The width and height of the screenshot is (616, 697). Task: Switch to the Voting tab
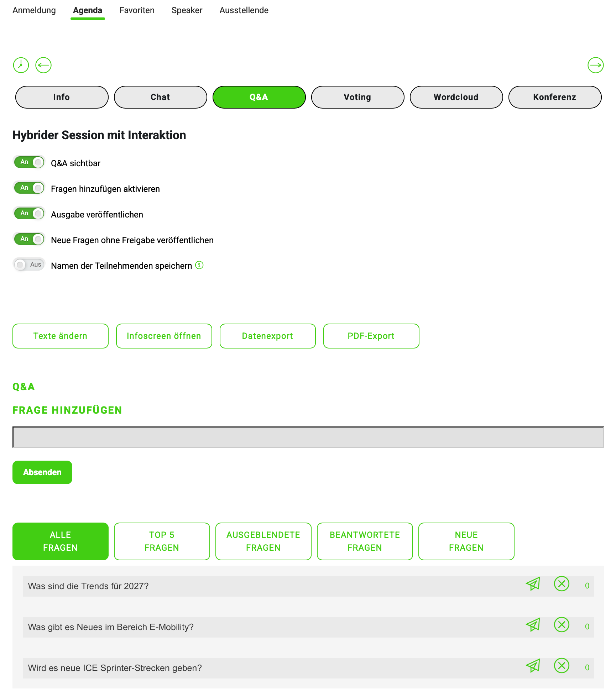point(357,97)
